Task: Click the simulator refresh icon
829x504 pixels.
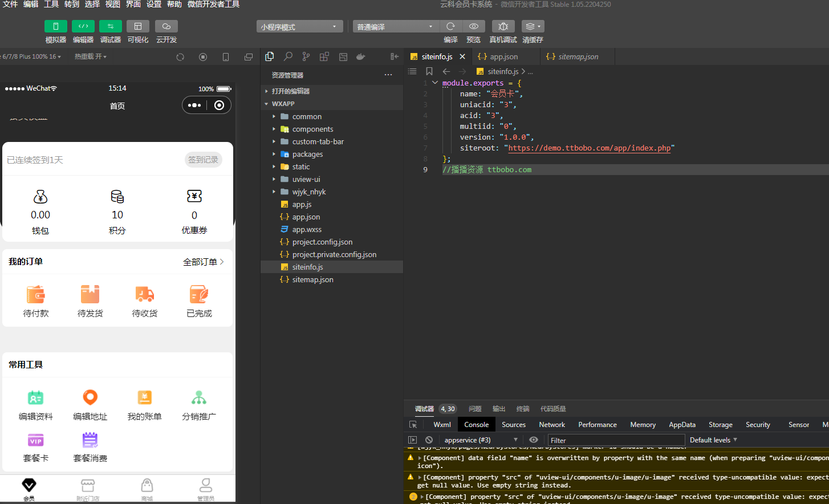Action: [180, 57]
